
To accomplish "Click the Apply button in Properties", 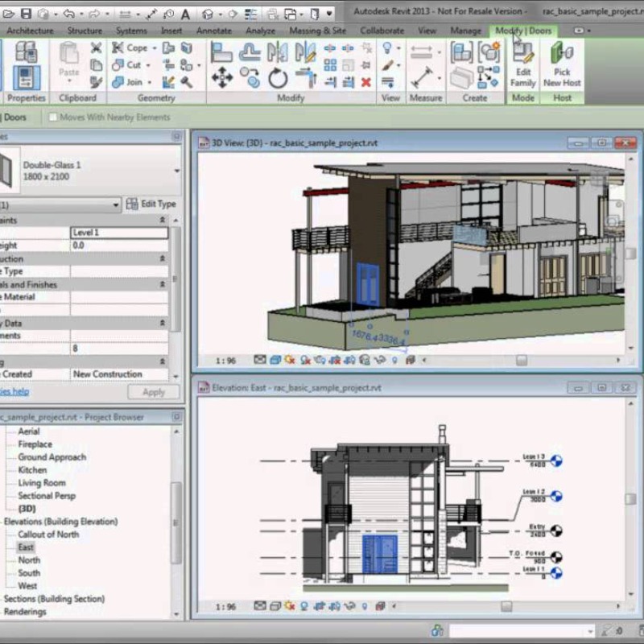I will pyautogui.click(x=153, y=392).
